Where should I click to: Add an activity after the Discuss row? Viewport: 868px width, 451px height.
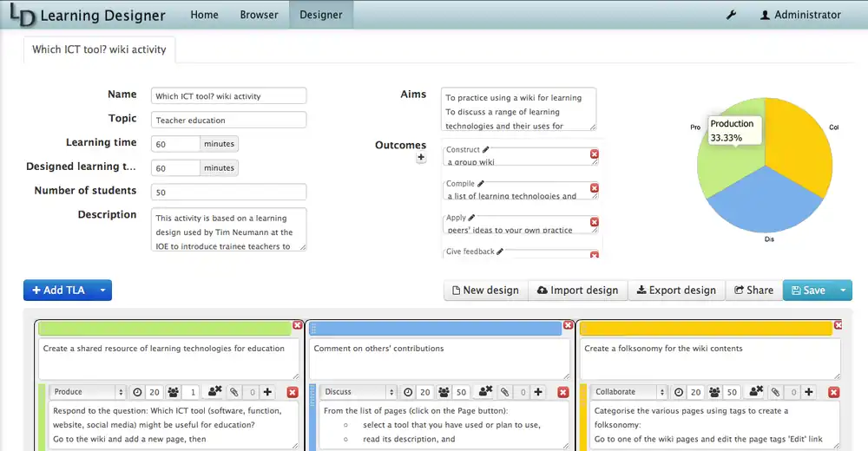point(538,393)
